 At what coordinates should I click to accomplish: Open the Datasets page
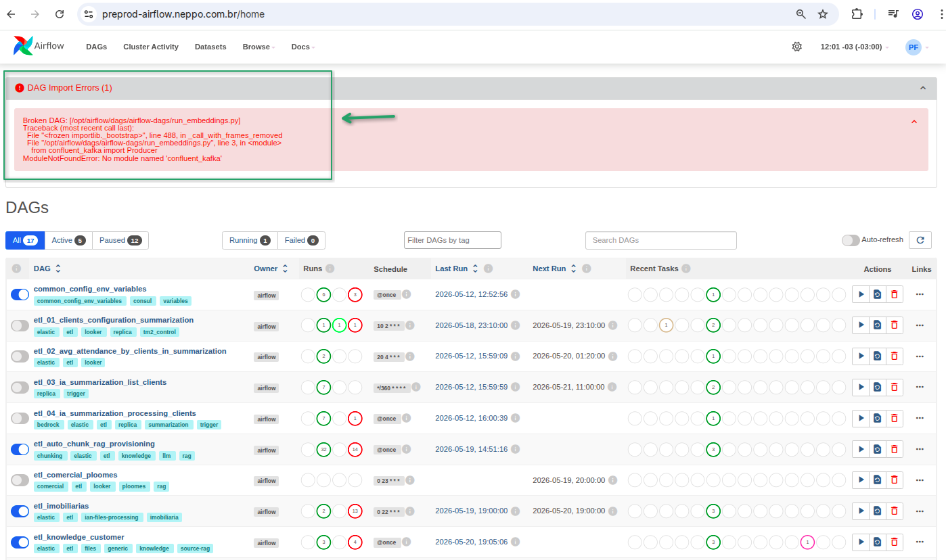(210, 47)
